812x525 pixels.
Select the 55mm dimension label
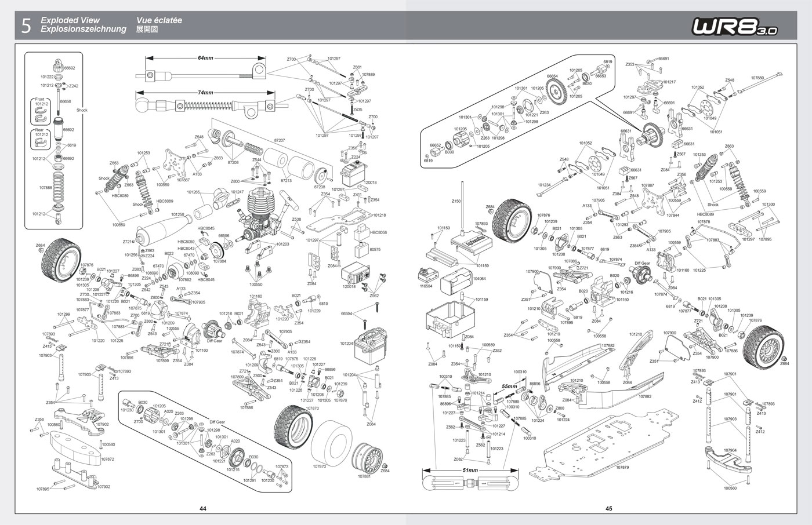(x=509, y=386)
